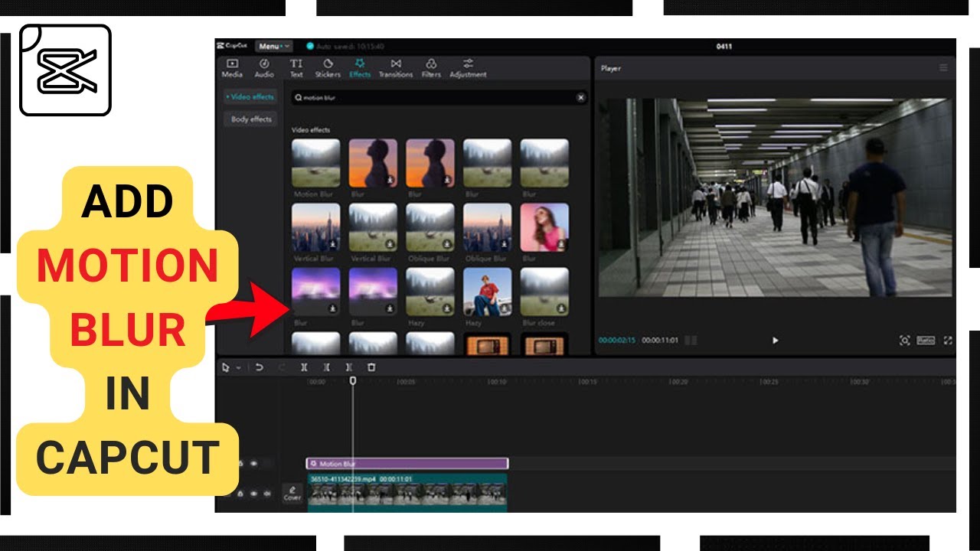Open the selection tool dropdown arrow

coord(238,368)
